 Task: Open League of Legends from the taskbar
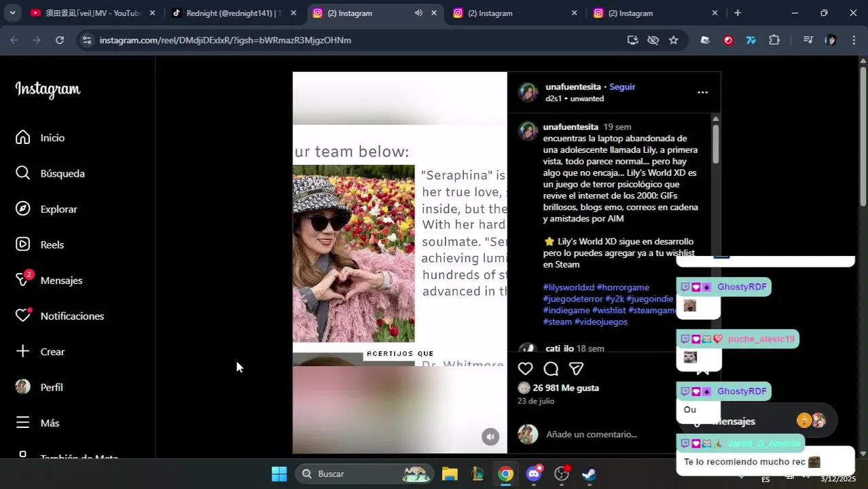(477, 473)
